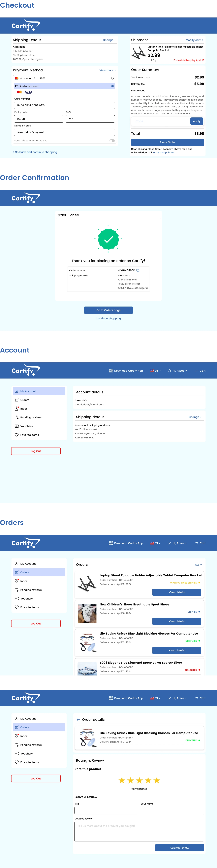Select the Mastercard *****2567 radio button

[112, 78]
